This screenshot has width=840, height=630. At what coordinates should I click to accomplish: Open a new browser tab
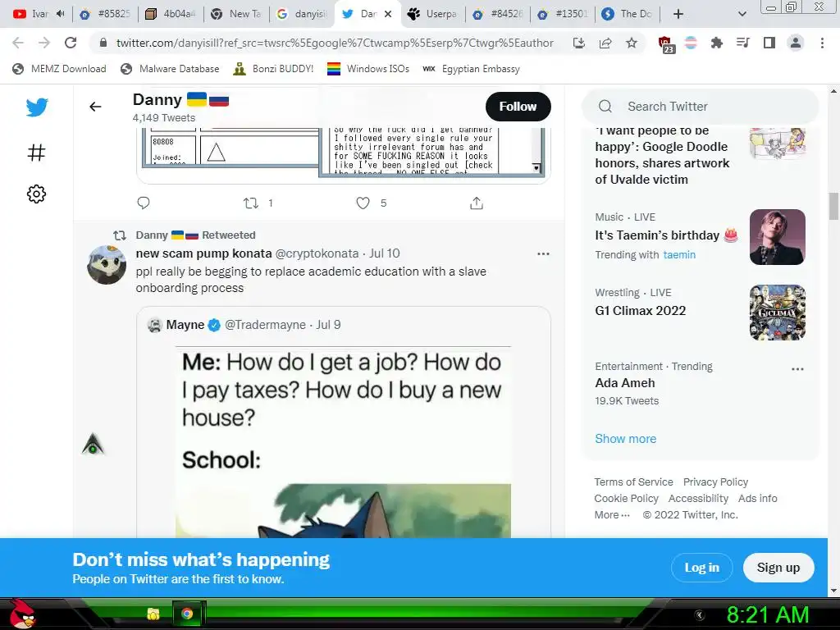678,14
